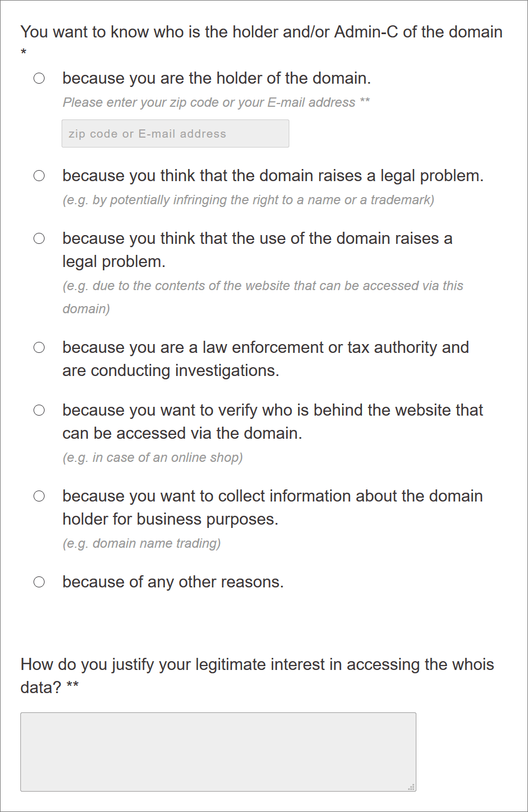Click label 'because you are the holder of the domain'

pyautogui.click(x=216, y=78)
